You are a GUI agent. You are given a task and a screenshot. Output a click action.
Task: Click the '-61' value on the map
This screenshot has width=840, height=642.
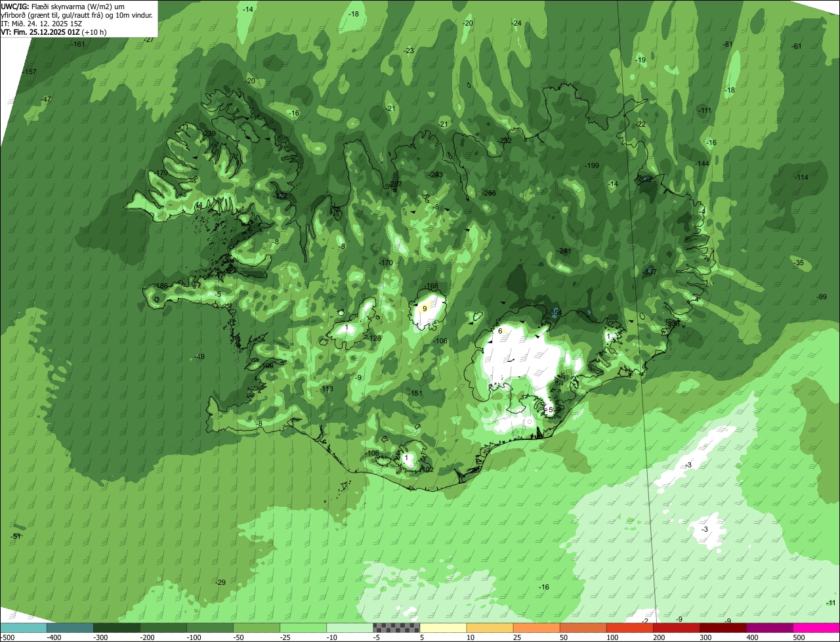coord(797,46)
